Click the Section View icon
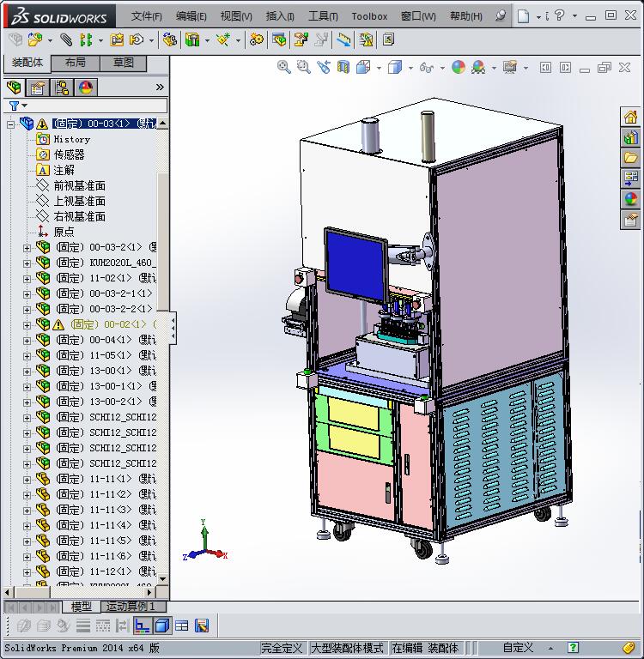 pyautogui.click(x=343, y=67)
